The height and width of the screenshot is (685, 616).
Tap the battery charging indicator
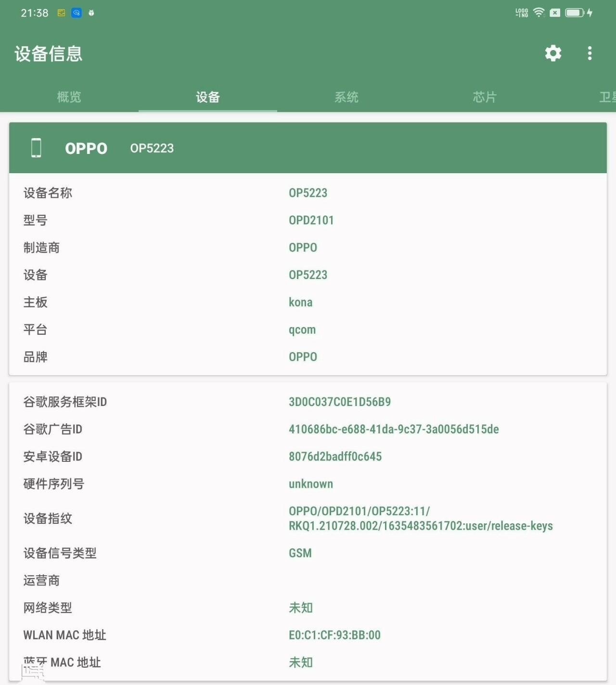[578, 13]
